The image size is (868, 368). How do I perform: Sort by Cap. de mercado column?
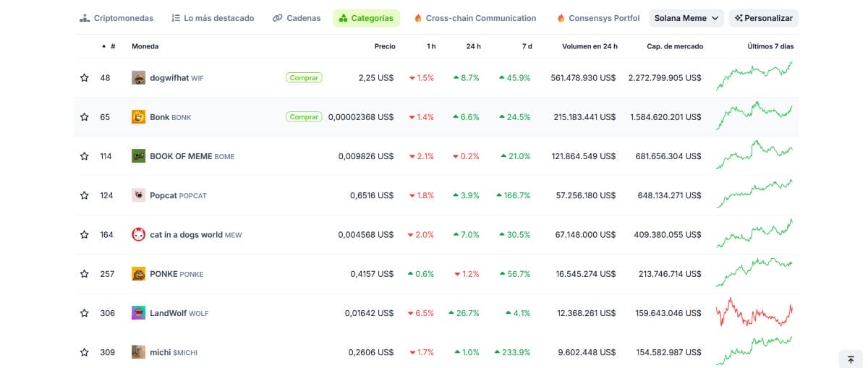675,46
